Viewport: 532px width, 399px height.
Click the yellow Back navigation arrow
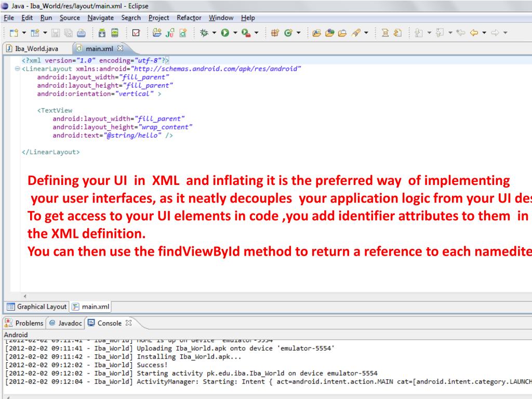click(x=474, y=33)
